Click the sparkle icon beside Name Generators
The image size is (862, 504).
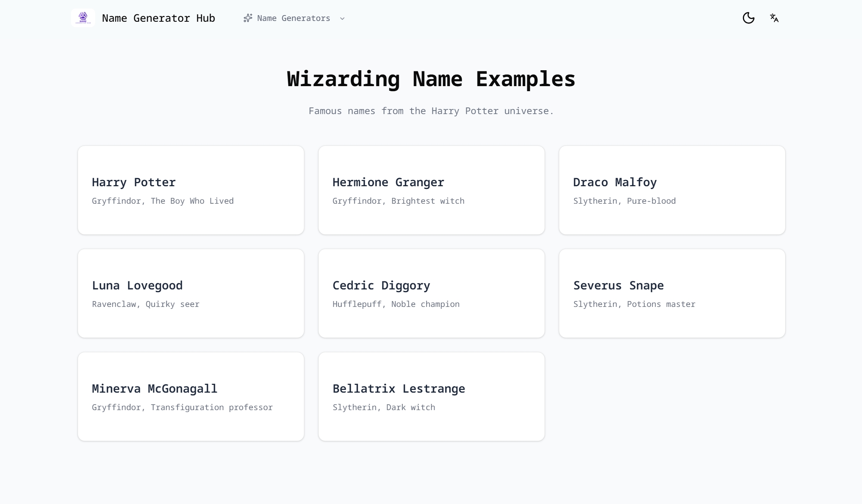(x=248, y=18)
